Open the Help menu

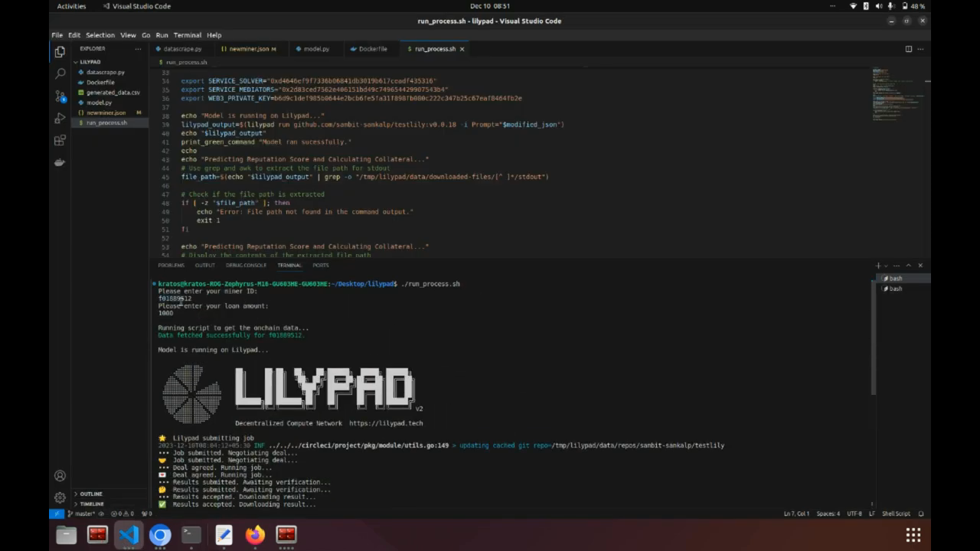214,35
